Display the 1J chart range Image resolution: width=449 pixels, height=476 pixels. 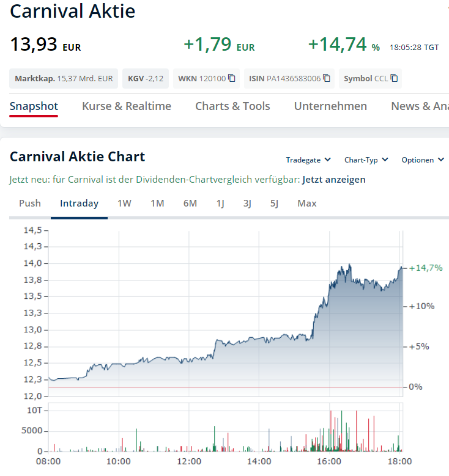pyautogui.click(x=220, y=203)
